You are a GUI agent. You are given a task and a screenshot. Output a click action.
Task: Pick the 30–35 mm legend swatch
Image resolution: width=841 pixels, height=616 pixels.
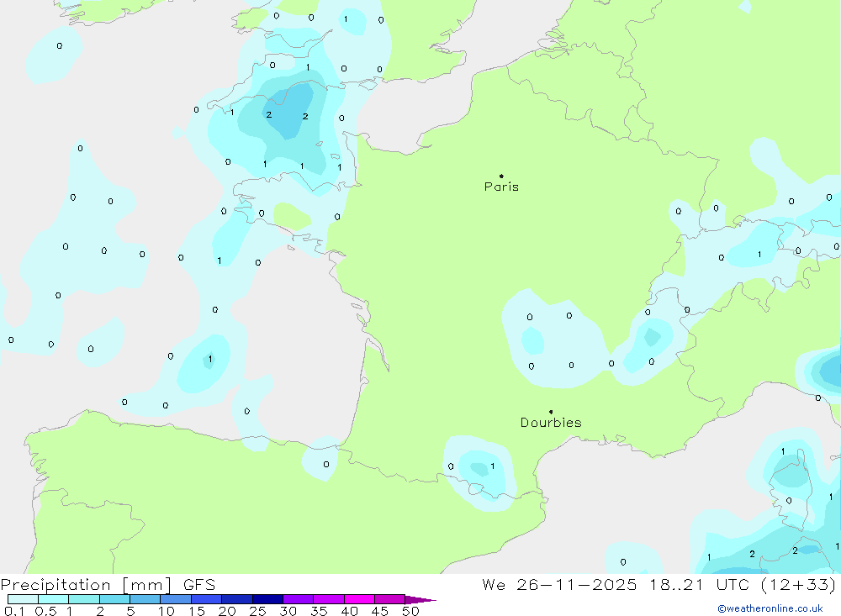[x=299, y=599]
